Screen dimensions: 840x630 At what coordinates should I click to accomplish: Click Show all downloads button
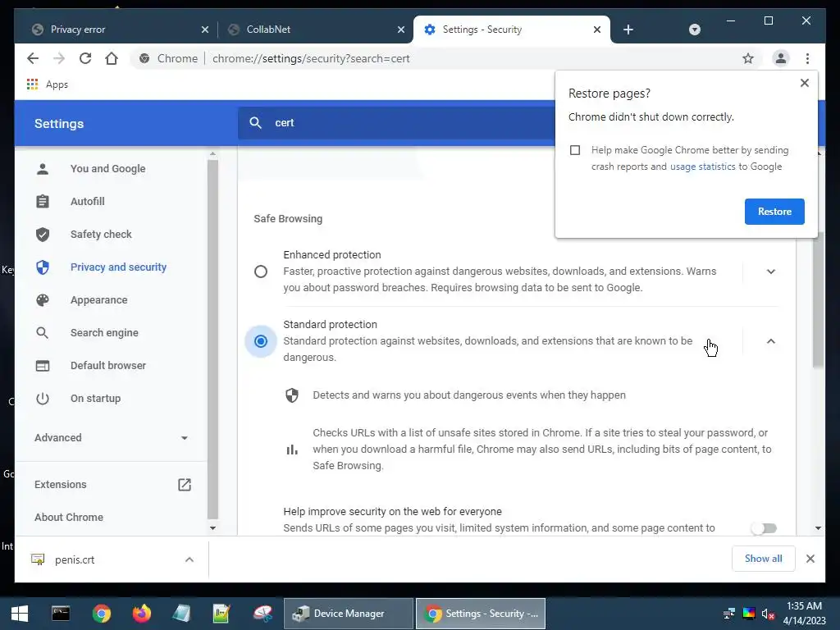763,559
